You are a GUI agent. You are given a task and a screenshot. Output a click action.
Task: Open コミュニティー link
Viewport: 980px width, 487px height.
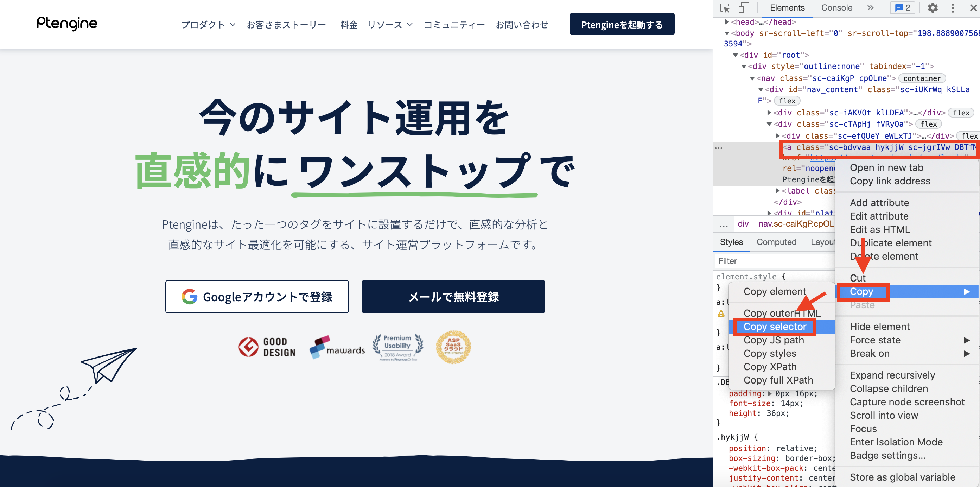pyautogui.click(x=454, y=25)
